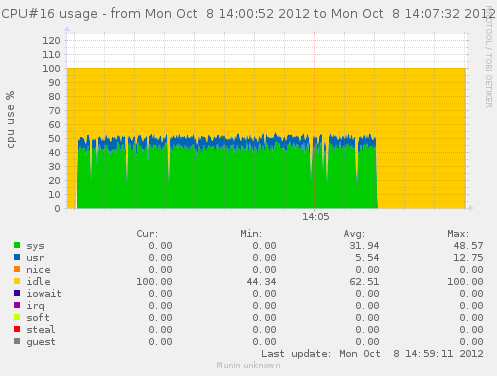Click the RRDTOOL / TOBI OETIKER watermark
Image resolution: width=497 pixels, height=376 pixels.
point(489,57)
